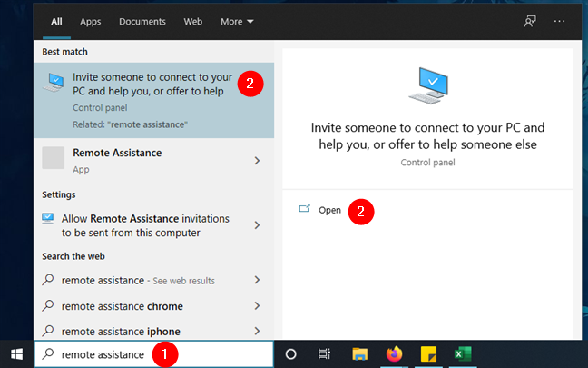Image resolution: width=588 pixels, height=368 pixels.
Task: Expand chevron for 'remote assistance - See web results'
Action: point(257,280)
